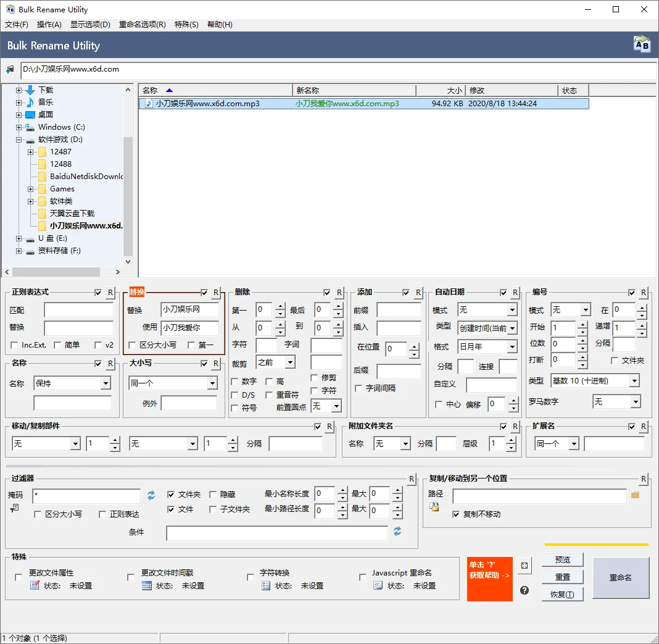Click the 预览 preview button
Screen dimensions: 659x644
coord(562,559)
